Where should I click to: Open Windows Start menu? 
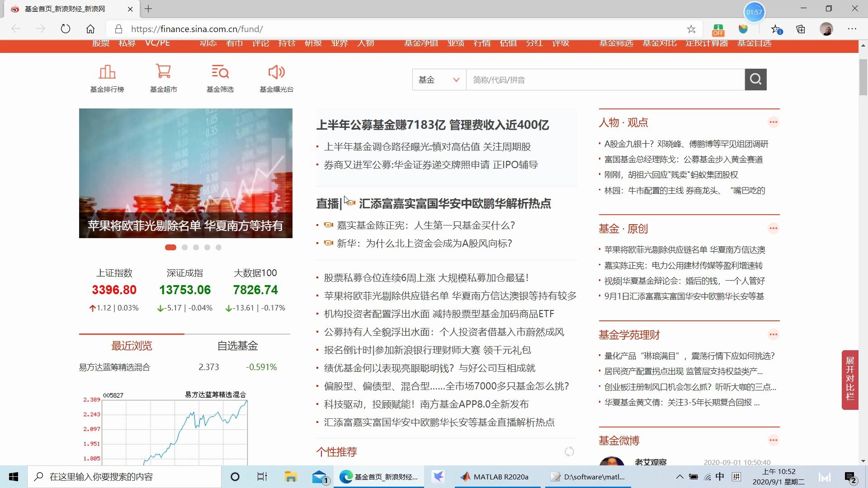[14, 477]
